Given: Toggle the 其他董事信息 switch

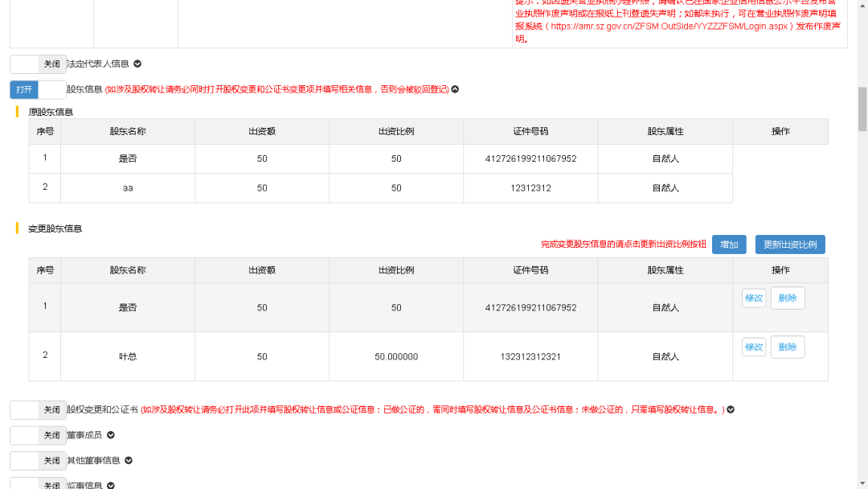Looking at the screenshot, I should [x=39, y=461].
